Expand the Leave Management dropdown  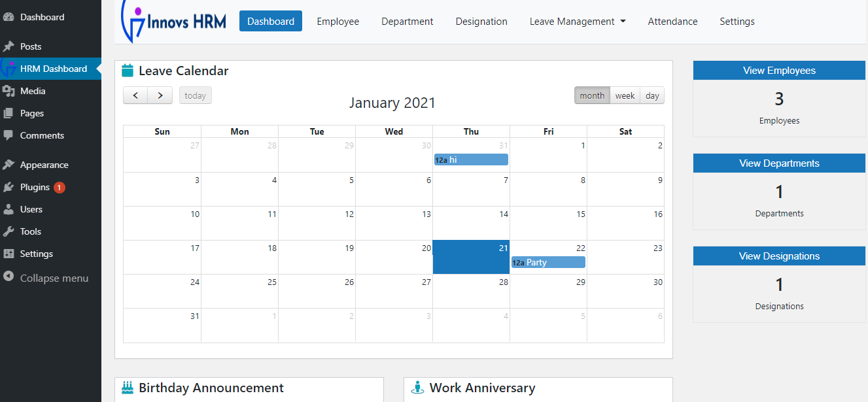[578, 22]
